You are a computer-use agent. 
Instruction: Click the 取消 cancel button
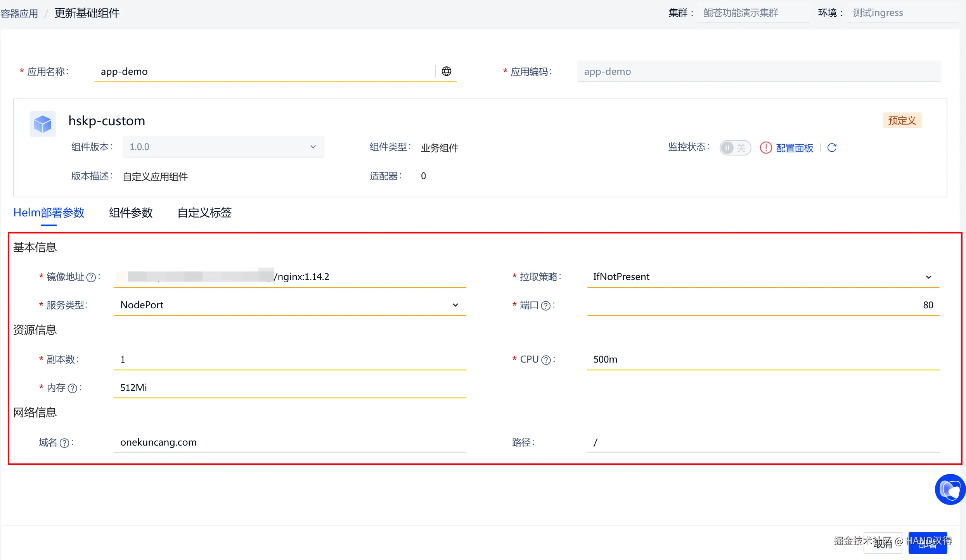883,543
